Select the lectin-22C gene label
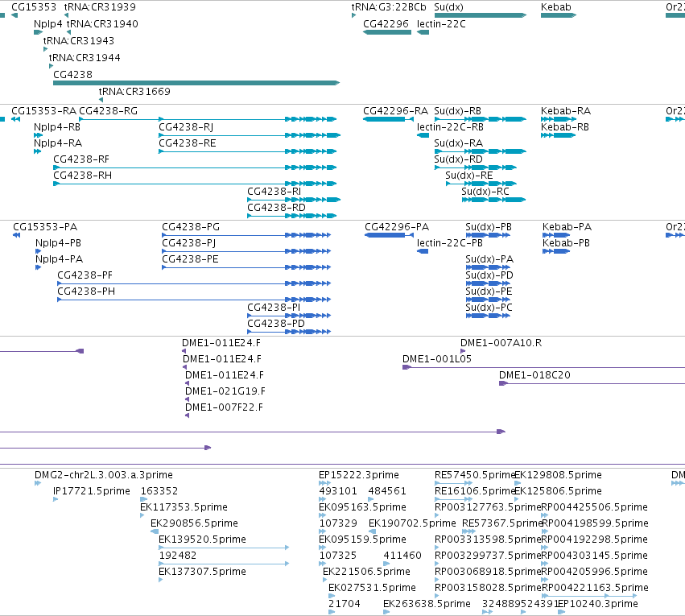The width and height of the screenshot is (685, 616). (441, 24)
